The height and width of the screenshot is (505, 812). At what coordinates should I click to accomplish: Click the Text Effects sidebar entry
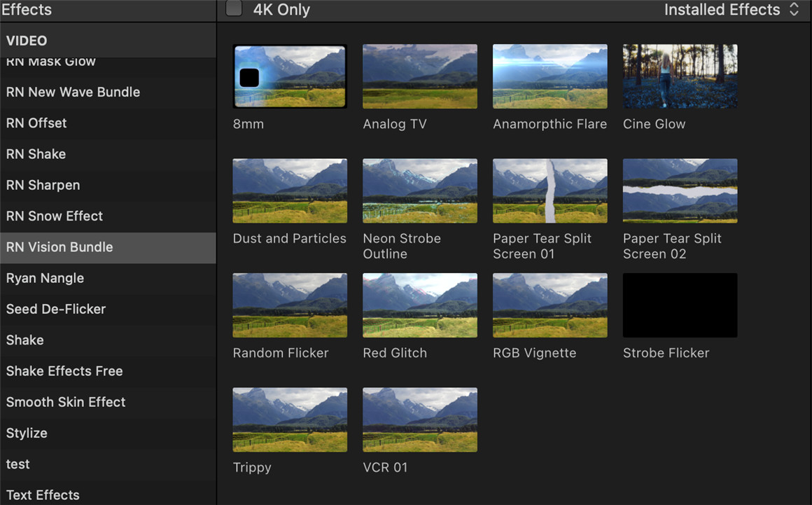tap(42, 494)
